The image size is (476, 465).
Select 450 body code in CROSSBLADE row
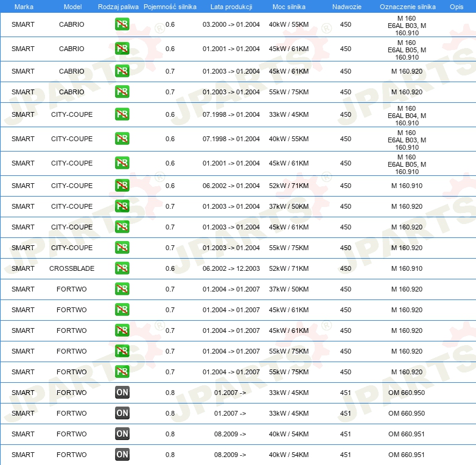pyautogui.click(x=346, y=268)
